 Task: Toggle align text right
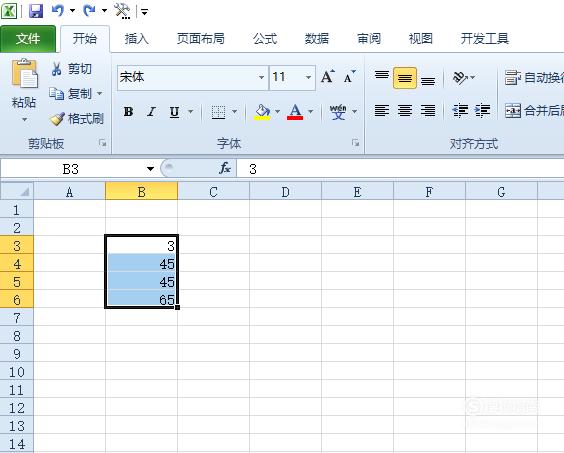[428, 110]
